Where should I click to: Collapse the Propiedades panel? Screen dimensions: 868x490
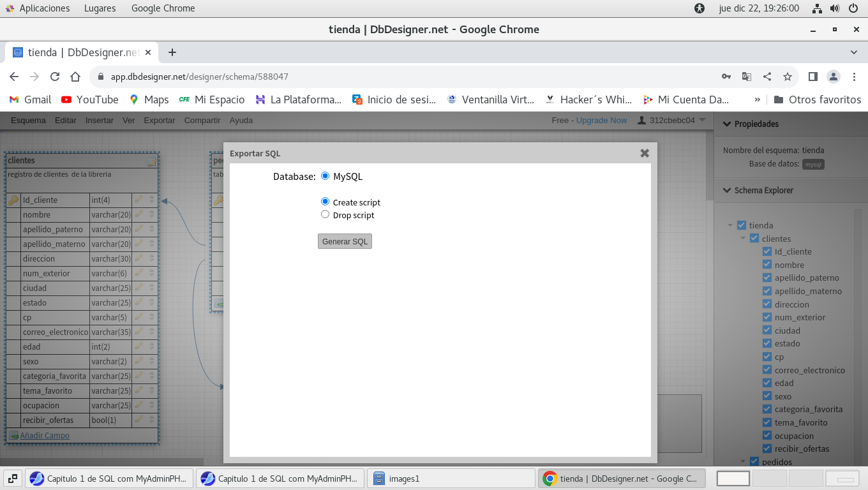726,124
